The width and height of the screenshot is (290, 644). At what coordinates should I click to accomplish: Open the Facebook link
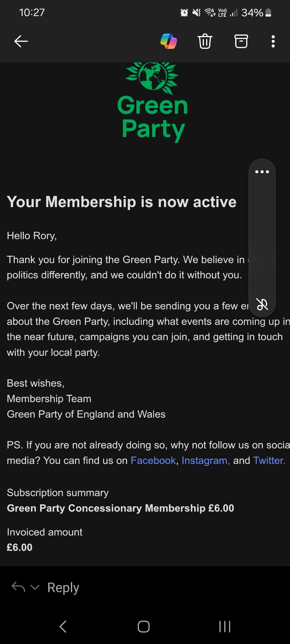[x=153, y=460]
